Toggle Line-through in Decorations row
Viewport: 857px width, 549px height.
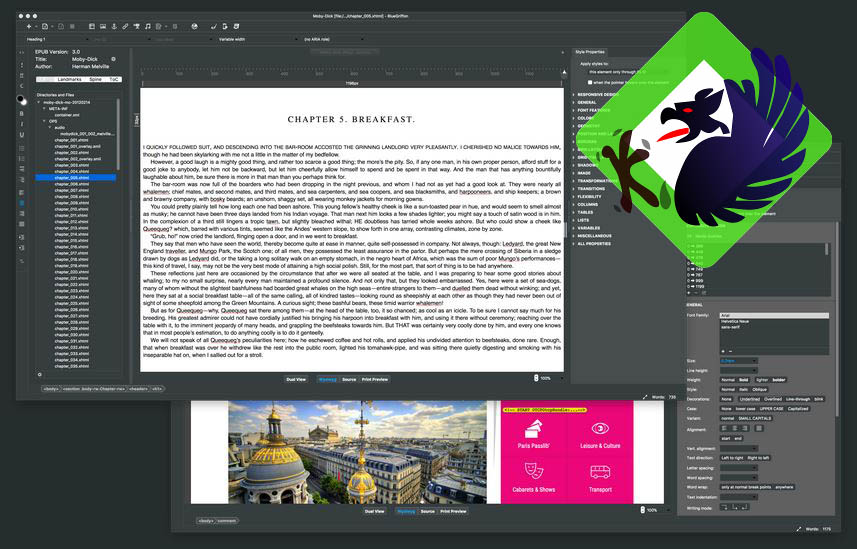pyautogui.click(x=798, y=399)
